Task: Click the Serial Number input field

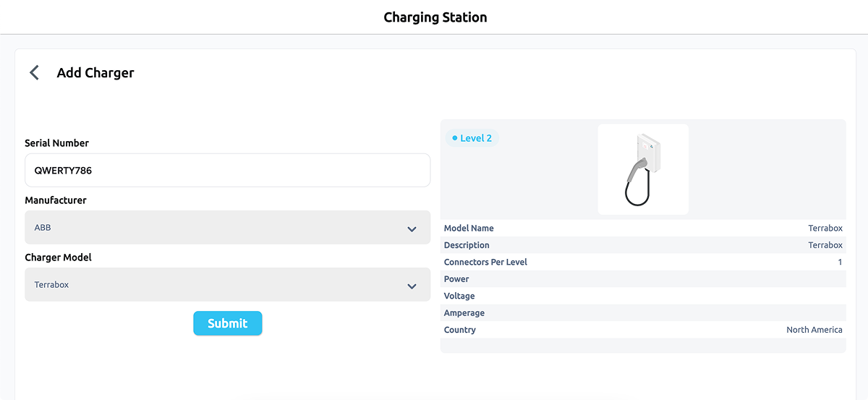Action: 227,171
